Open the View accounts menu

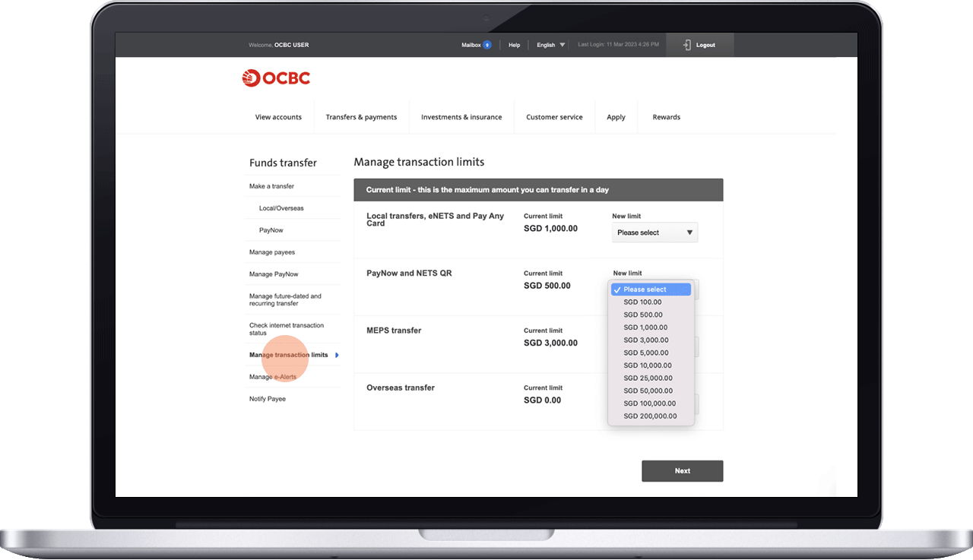[x=278, y=117]
